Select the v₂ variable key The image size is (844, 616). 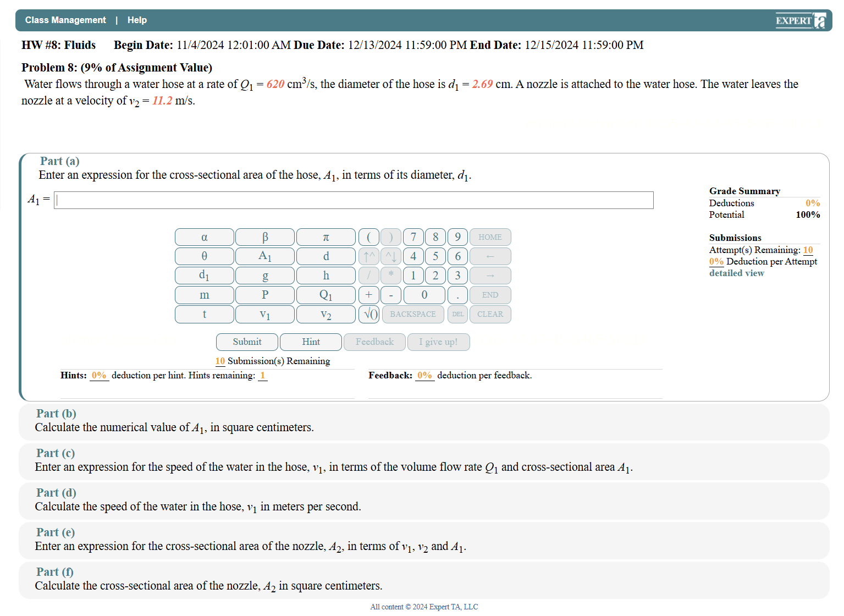click(326, 314)
